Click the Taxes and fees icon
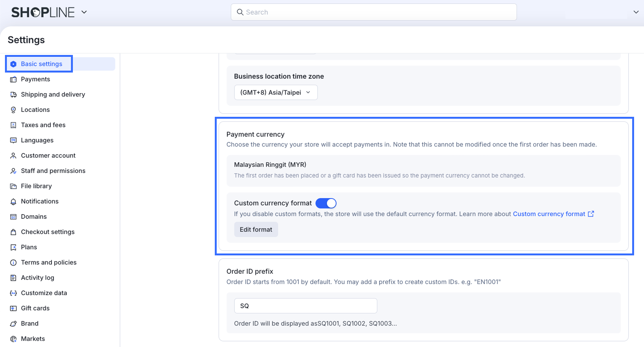Screen dimensions: 644x347 click(x=13, y=125)
